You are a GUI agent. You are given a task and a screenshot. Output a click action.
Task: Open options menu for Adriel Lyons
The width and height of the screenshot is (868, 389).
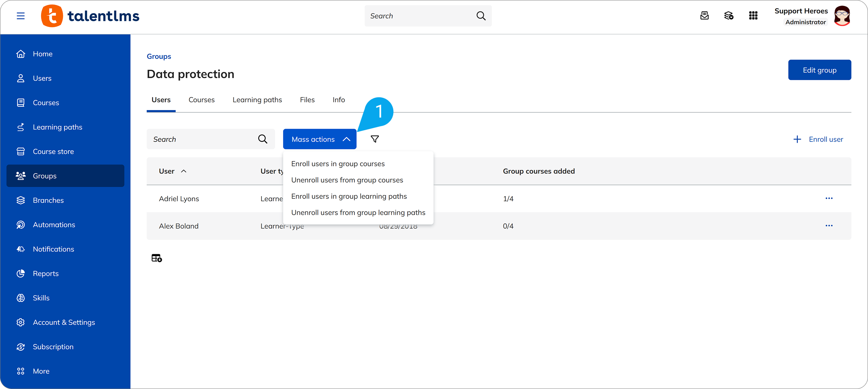(829, 198)
